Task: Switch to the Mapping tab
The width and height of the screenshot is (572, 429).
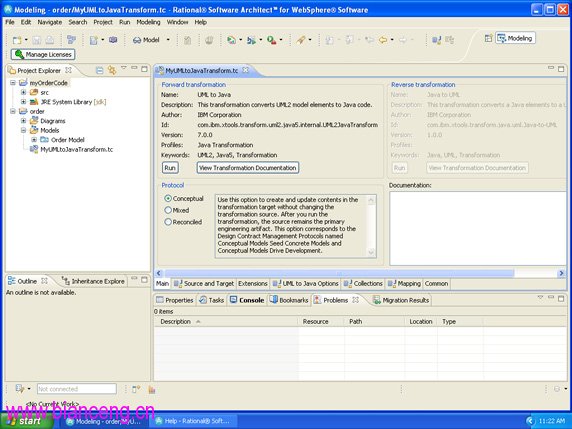Action: click(404, 284)
